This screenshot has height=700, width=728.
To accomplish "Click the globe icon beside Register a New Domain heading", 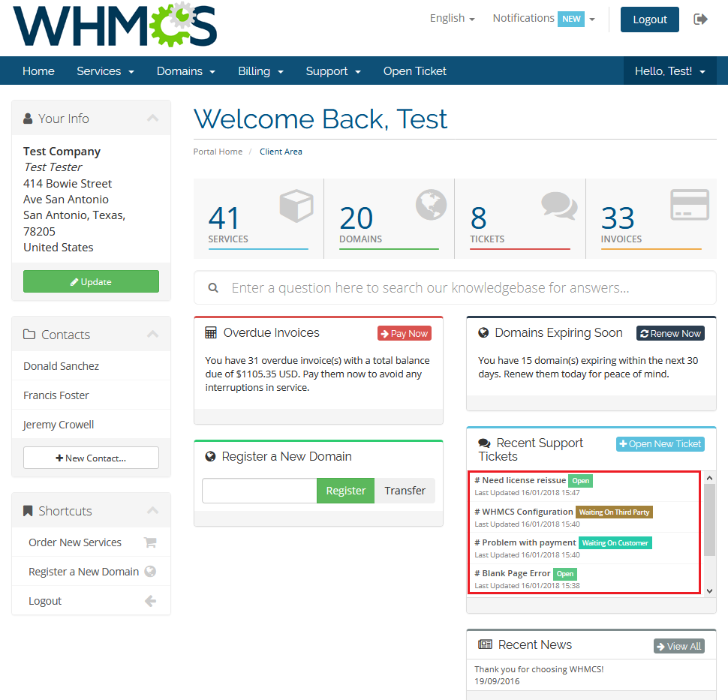I will pos(210,456).
